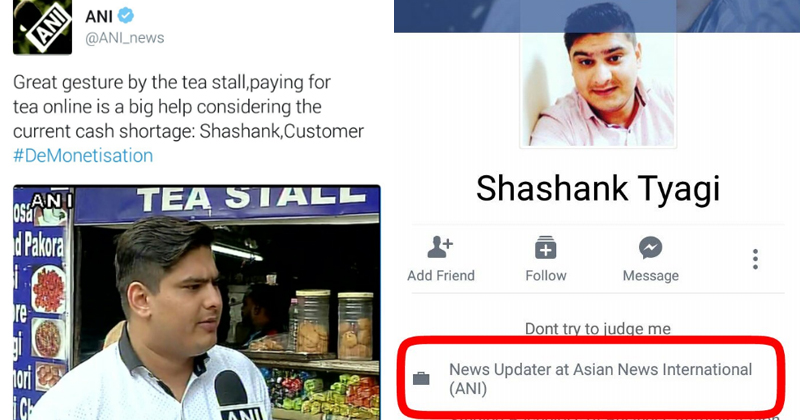Open the three-dot more options menu

coord(756,259)
